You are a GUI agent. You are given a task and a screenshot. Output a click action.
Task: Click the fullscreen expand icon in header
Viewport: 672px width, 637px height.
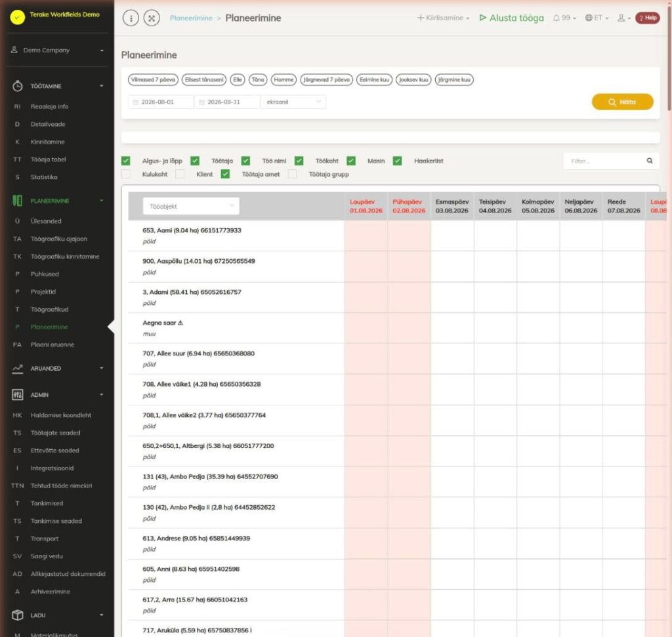coord(152,18)
